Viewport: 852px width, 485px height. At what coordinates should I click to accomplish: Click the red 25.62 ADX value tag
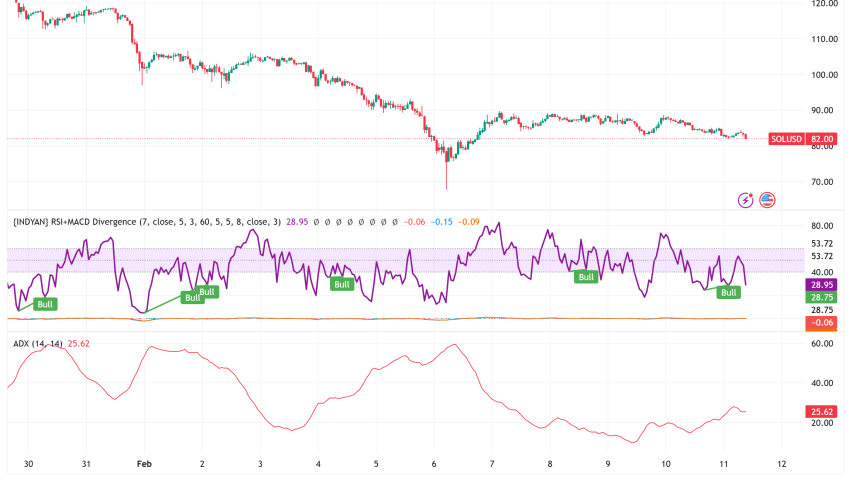point(823,411)
